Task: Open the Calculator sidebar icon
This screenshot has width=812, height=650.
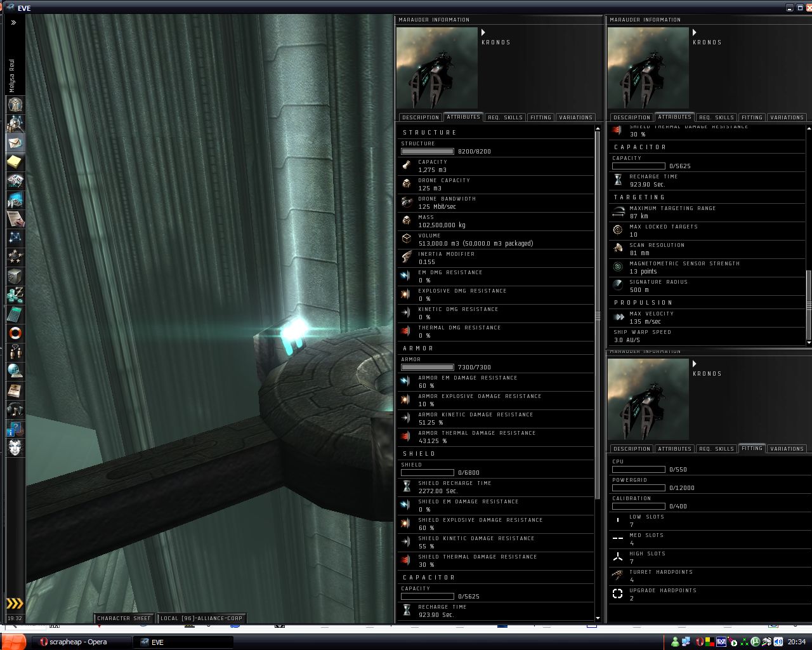Action: [x=15, y=314]
